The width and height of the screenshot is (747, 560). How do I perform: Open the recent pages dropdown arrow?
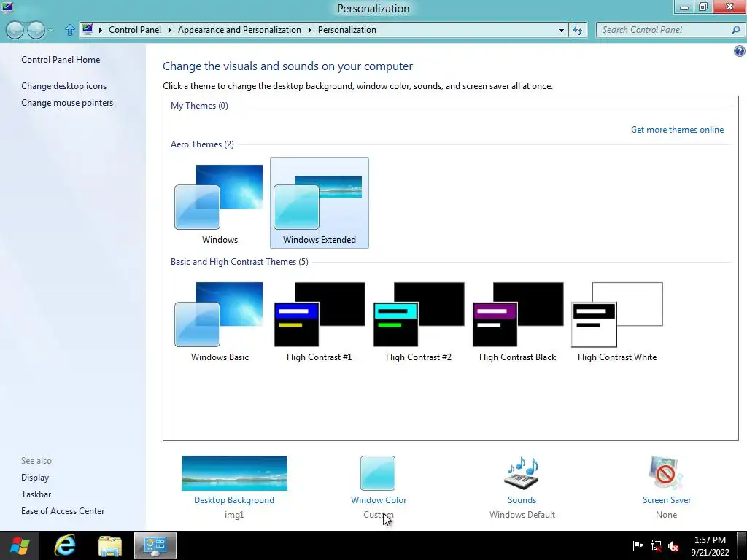tap(50, 31)
